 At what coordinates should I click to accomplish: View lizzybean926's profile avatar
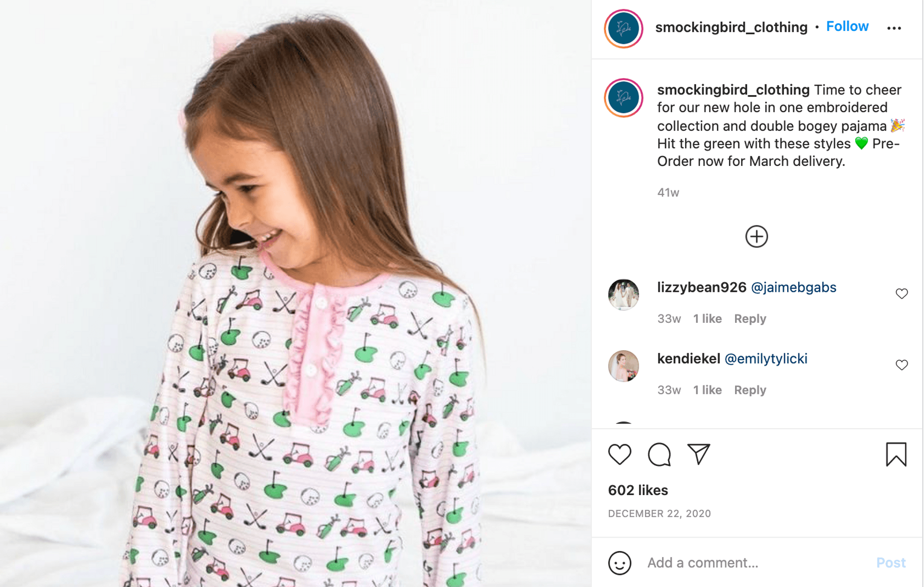624,295
